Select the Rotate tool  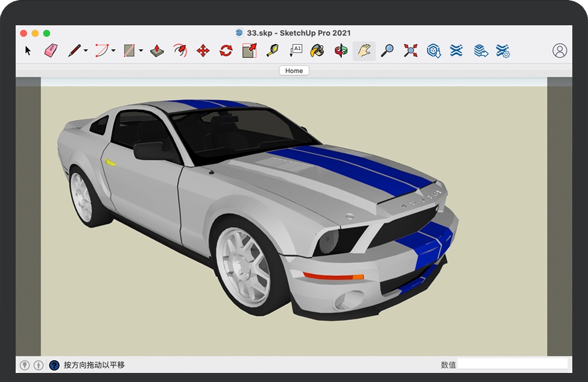pyautogui.click(x=226, y=51)
